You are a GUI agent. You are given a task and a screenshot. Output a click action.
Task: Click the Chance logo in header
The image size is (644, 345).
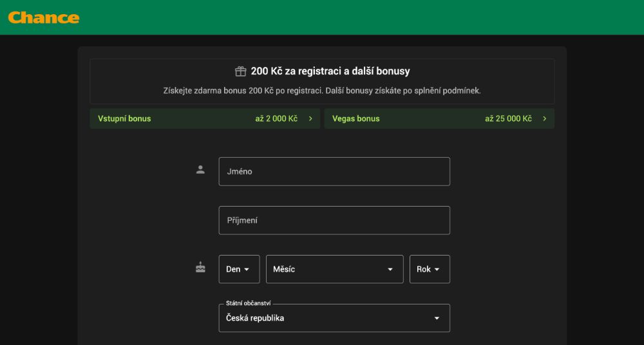pyautogui.click(x=44, y=17)
